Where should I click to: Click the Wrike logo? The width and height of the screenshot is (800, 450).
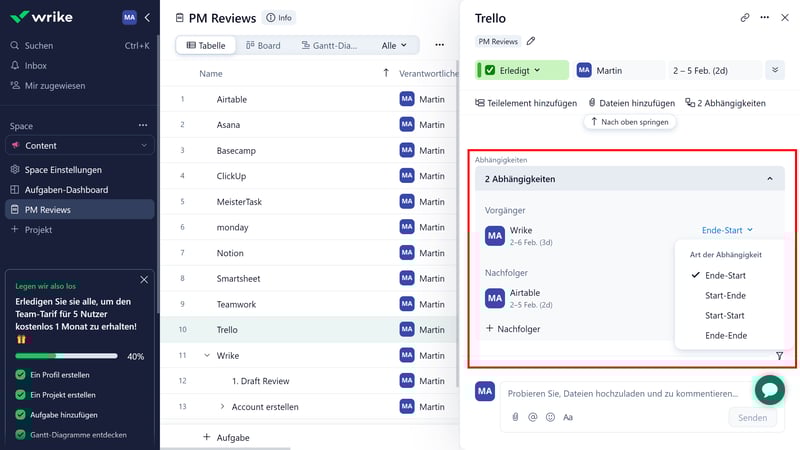[41, 17]
